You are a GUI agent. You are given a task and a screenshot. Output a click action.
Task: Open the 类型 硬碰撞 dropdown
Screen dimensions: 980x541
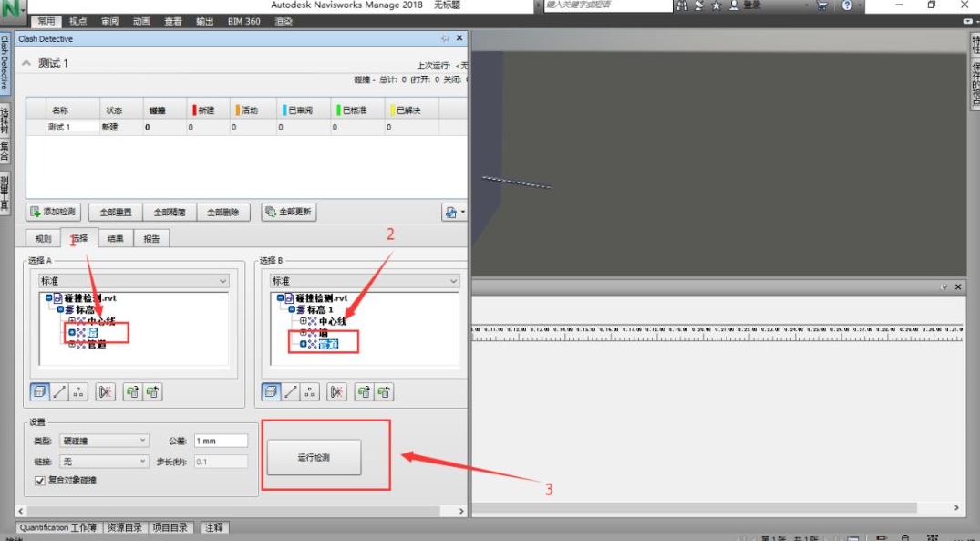point(104,441)
